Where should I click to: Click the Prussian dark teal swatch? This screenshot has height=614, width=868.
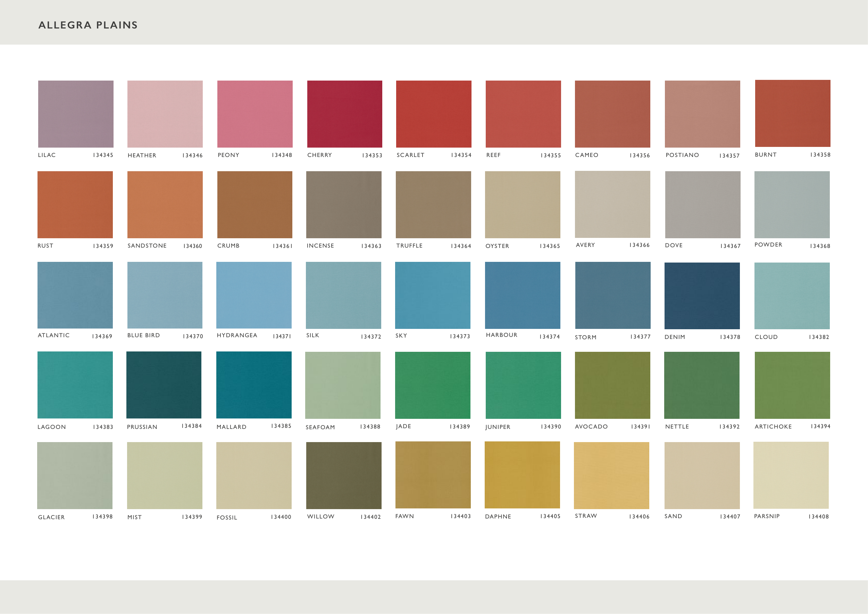pyautogui.click(x=164, y=385)
